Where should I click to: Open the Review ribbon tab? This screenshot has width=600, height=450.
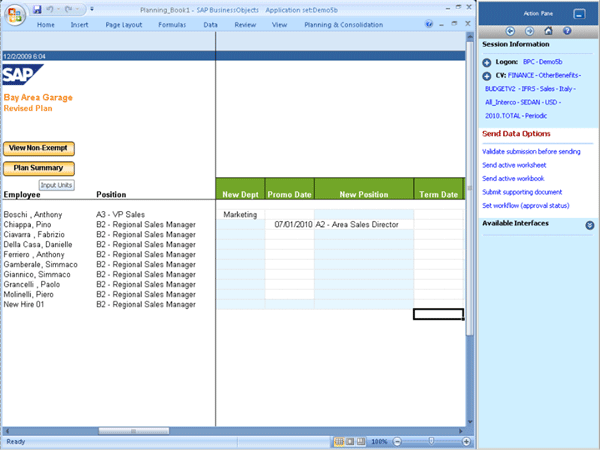coord(245,25)
